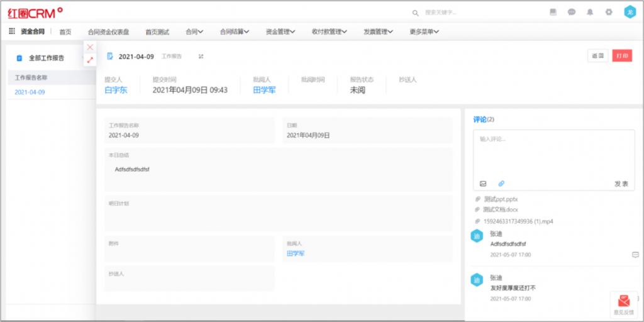The width and height of the screenshot is (644, 322).
Task: Open submitter link 白宇东
Action: (x=116, y=90)
